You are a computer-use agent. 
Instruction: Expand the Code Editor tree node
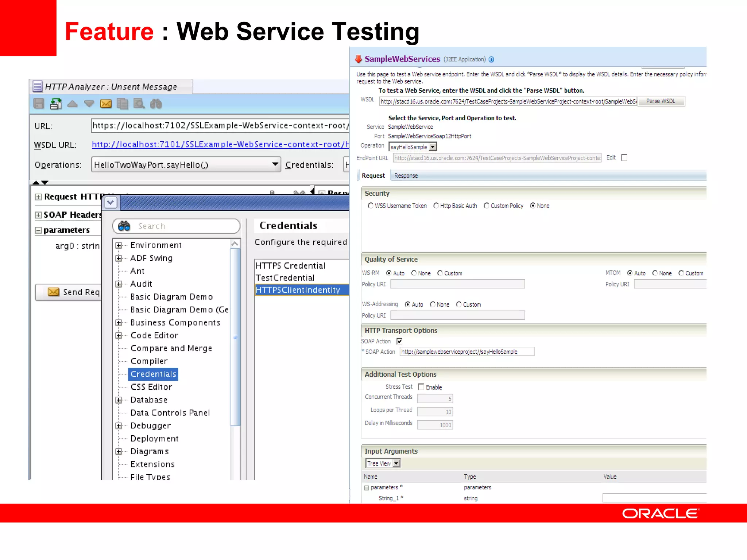pos(119,335)
